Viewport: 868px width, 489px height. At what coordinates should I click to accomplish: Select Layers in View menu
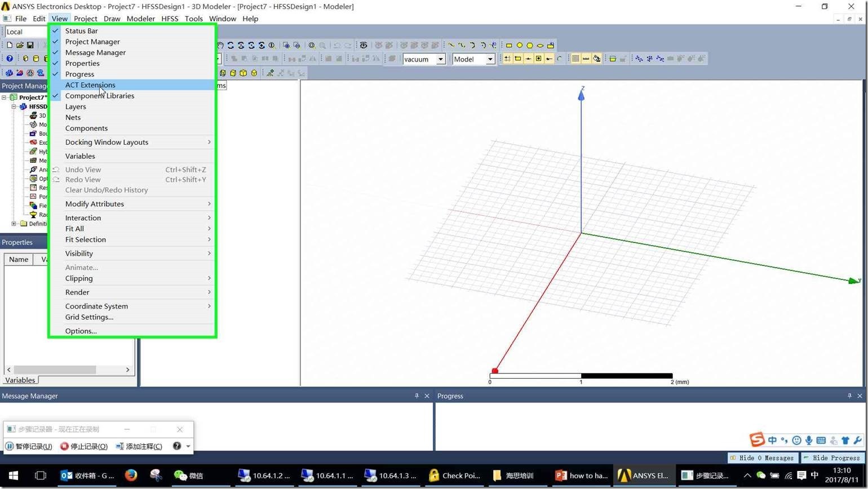coord(132,106)
